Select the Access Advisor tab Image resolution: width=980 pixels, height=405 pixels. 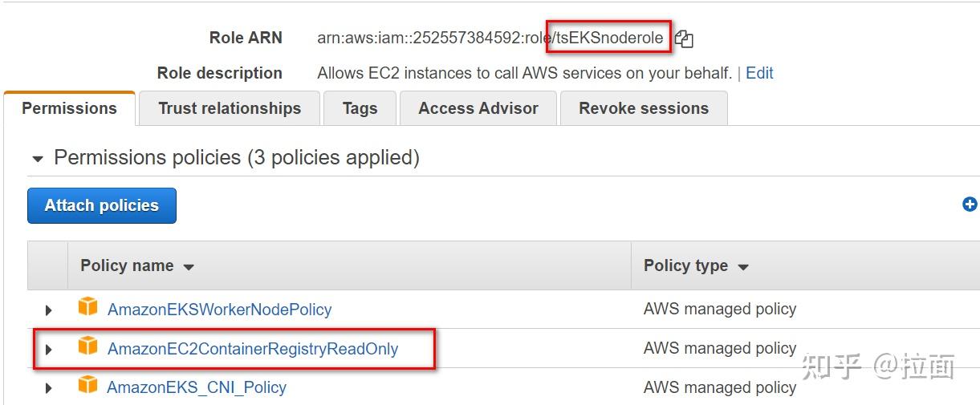478,108
